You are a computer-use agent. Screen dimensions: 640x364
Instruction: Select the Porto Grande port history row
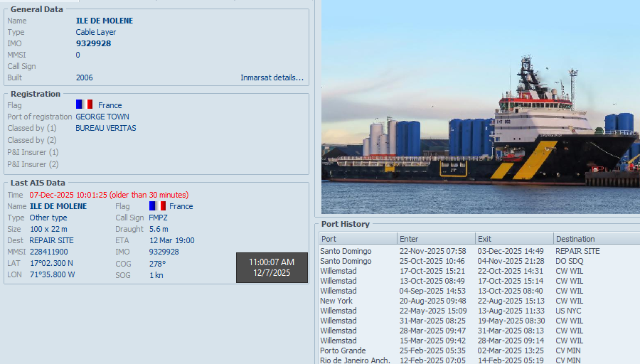[479, 350]
